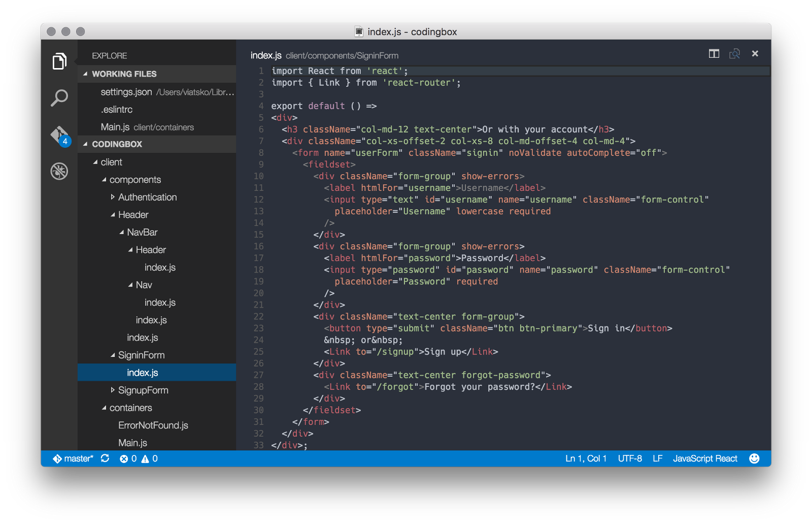Viewport: 812px width, 525px height.
Task: Open the Search view icon
Action: [x=59, y=97]
